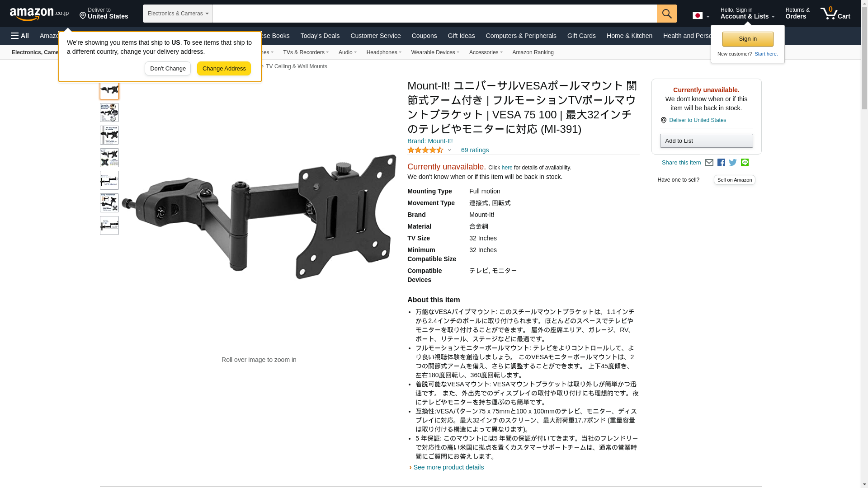This screenshot has height=488, width=868.
Task: Select the second product thumbnail image
Action: pos(109,113)
